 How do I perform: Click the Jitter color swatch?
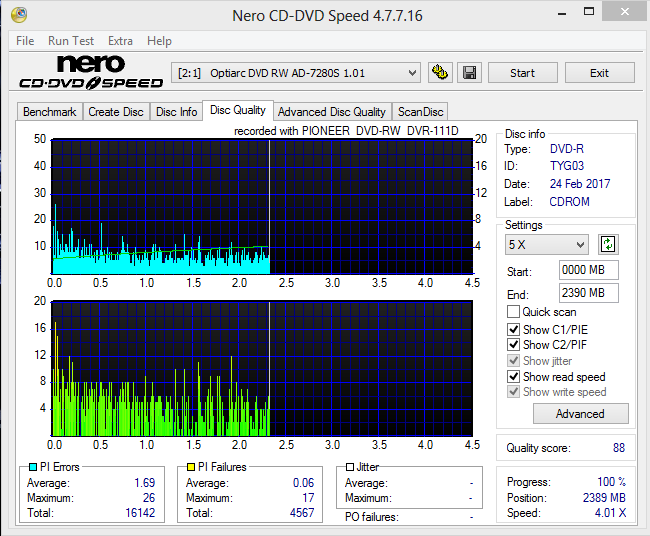[x=350, y=467]
